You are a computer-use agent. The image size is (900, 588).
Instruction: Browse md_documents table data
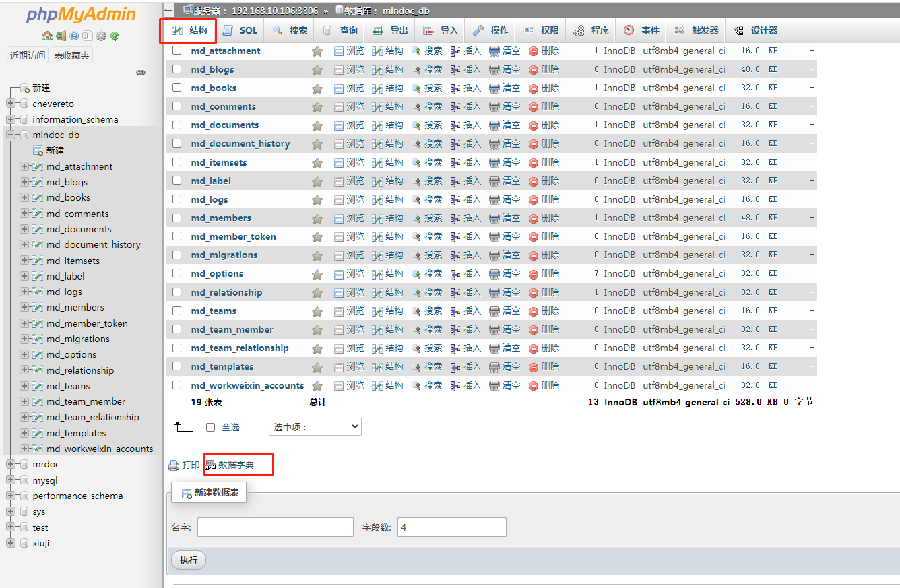pos(349,125)
